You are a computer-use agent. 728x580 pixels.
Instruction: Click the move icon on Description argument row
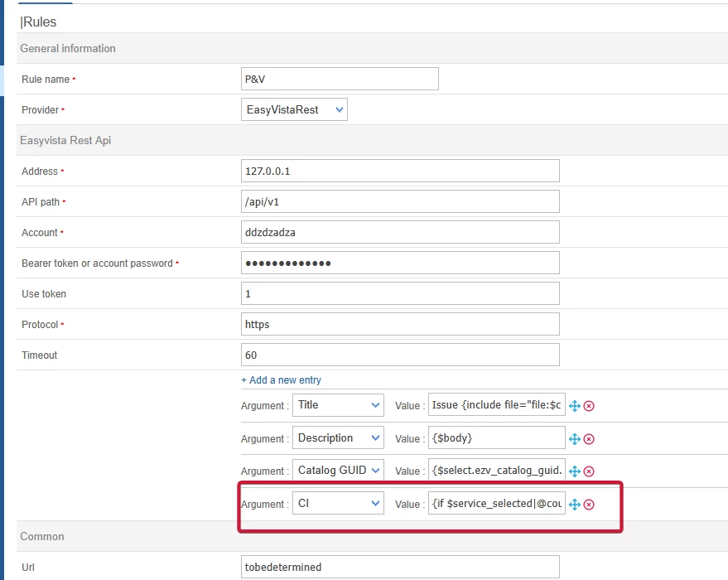575,439
